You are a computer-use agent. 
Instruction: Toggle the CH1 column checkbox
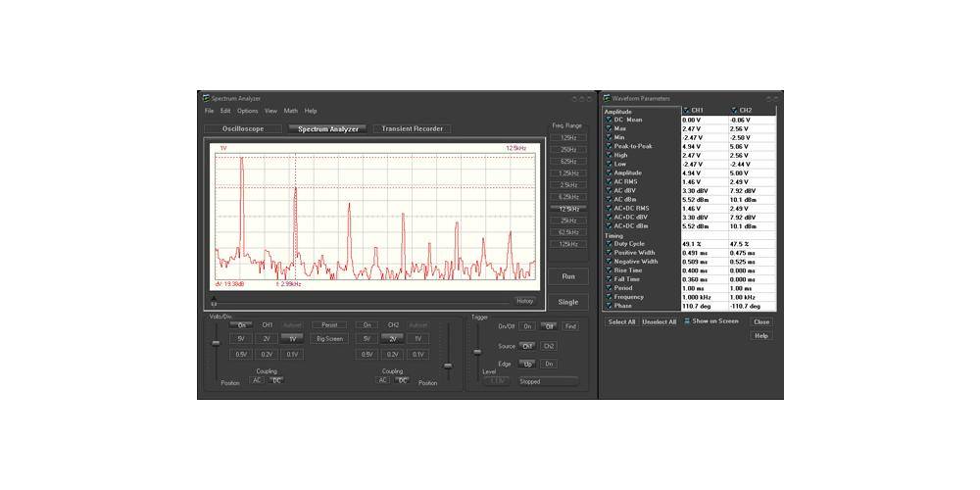point(686,110)
